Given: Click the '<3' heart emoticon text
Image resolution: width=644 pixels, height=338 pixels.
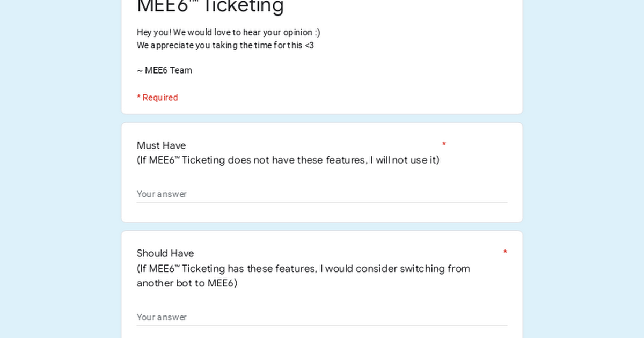Looking at the screenshot, I should (309, 45).
